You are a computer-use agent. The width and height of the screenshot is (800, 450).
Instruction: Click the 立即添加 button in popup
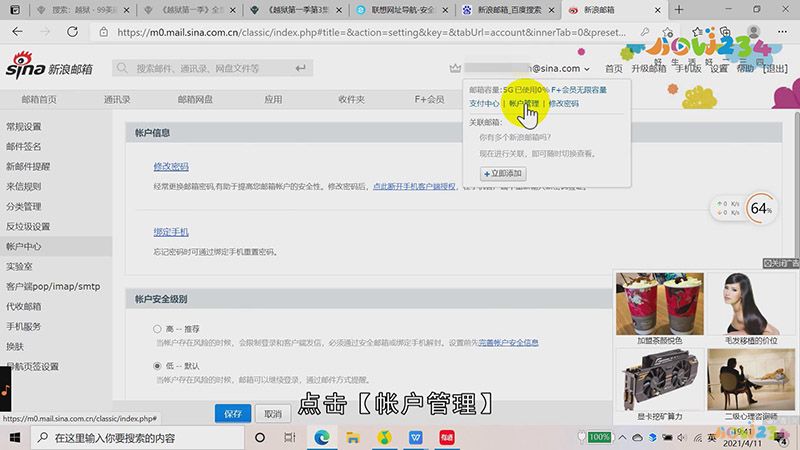pos(503,173)
